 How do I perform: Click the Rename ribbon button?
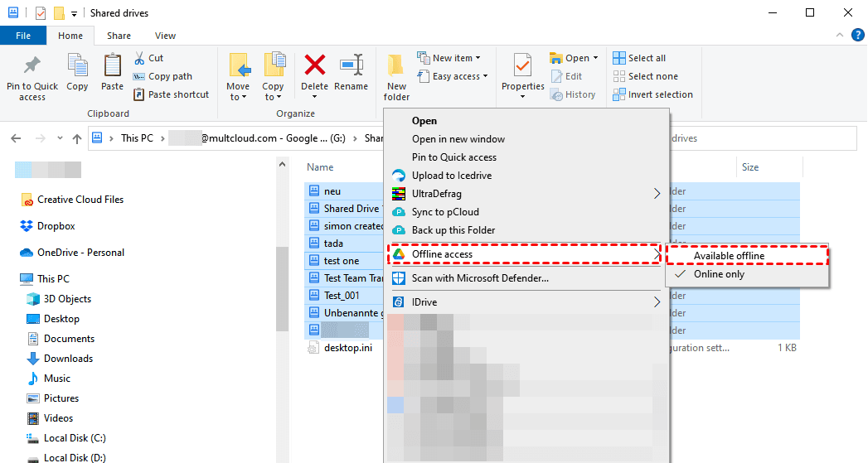pyautogui.click(x=351, y=72)
